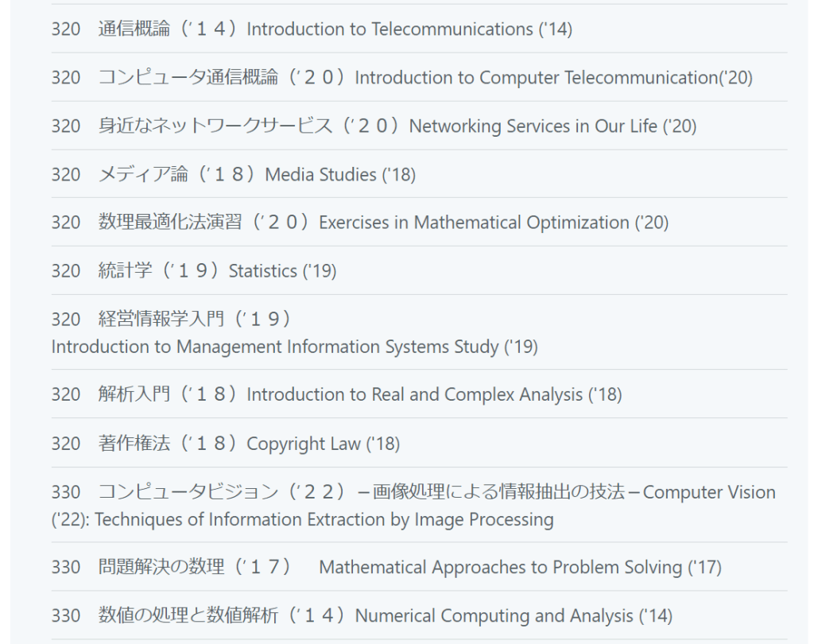814x644 pixels.
Task: Select Numerical Computing and Analysis ('14)
Action: point(513,616)
